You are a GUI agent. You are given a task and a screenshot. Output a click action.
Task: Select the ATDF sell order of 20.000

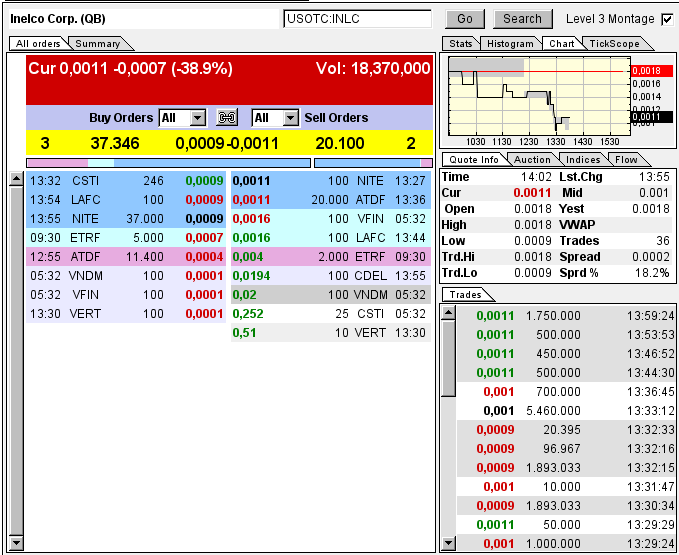[x=331, y=200]
